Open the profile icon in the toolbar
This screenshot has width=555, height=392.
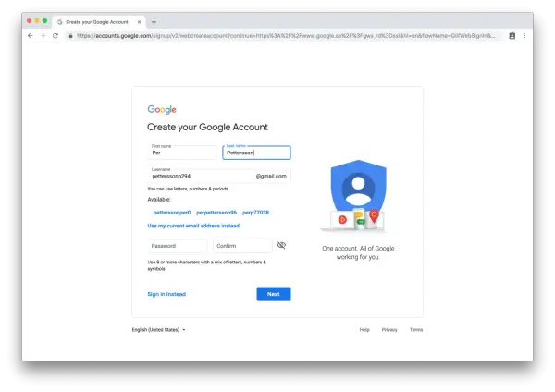(512, 36)
